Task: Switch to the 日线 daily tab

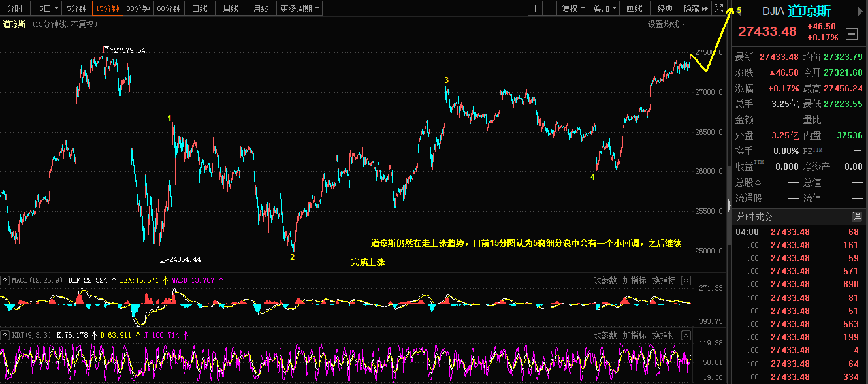Action: pyautogui.click(x=200, y=8)
